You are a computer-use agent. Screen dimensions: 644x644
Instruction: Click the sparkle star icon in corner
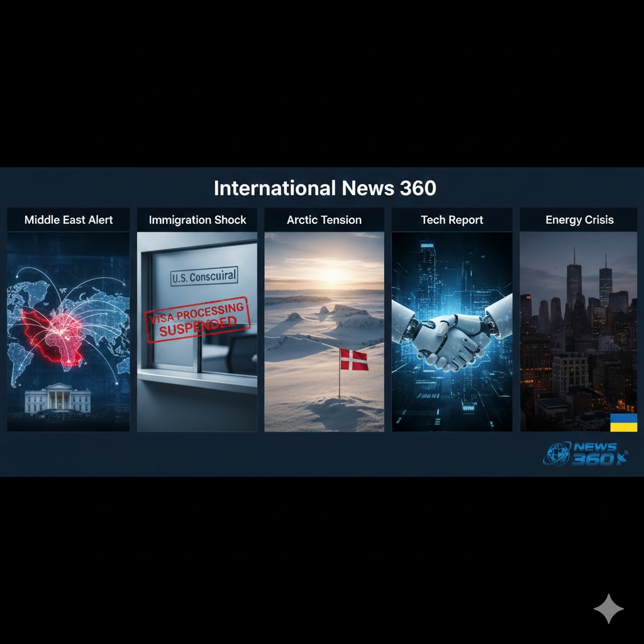pyautogui.click(x=608, y=608)
